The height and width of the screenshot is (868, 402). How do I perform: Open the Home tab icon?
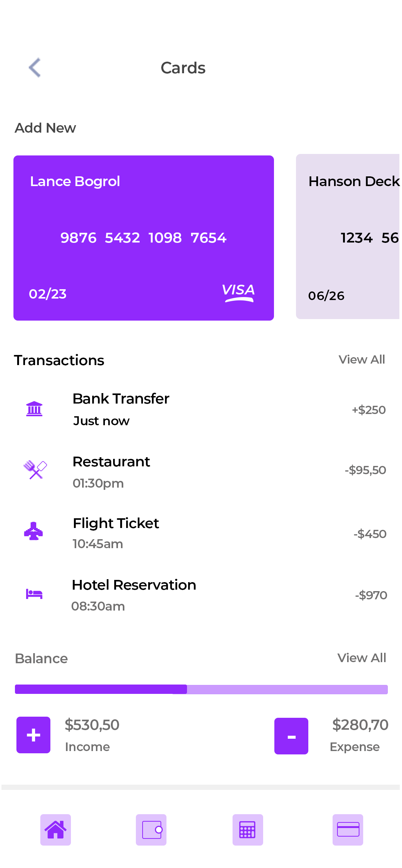pos(56,830)
